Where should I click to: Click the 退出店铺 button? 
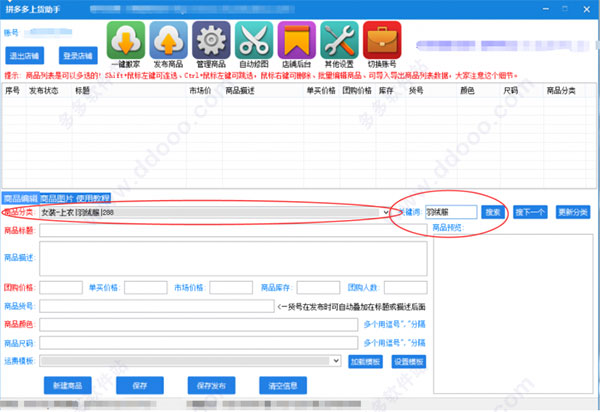tap(24, 56)
